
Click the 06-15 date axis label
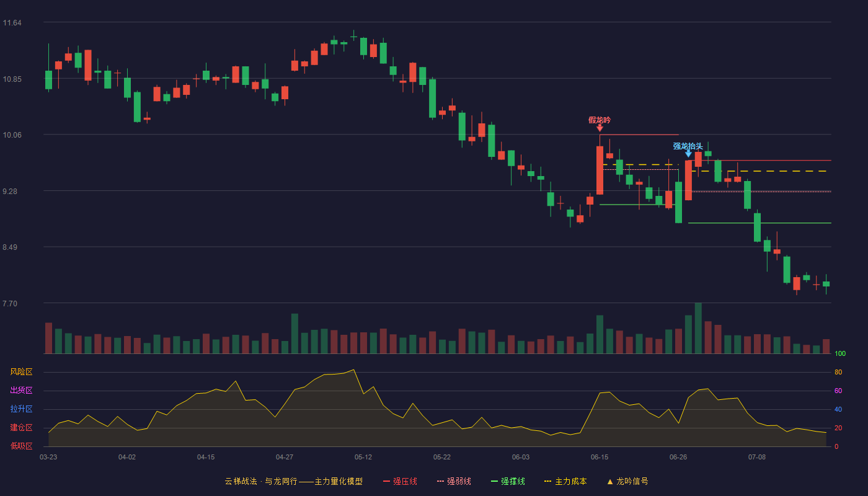coord(600,457)
